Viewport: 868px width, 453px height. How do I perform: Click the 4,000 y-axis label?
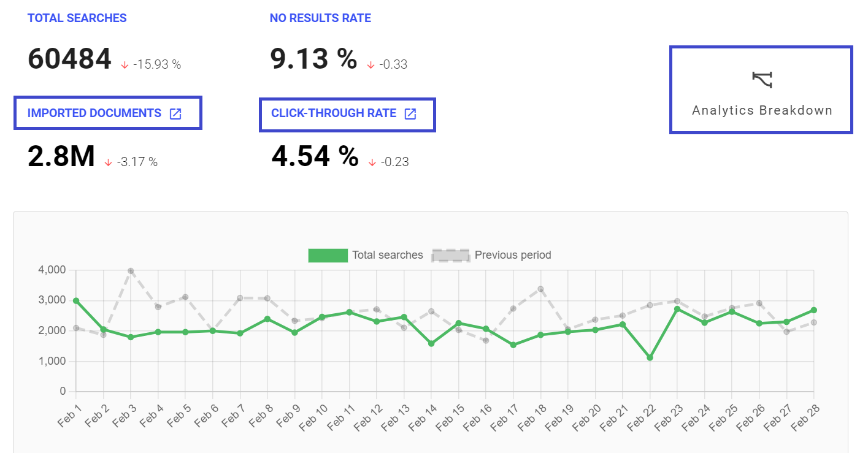click(x=52, y=270)
